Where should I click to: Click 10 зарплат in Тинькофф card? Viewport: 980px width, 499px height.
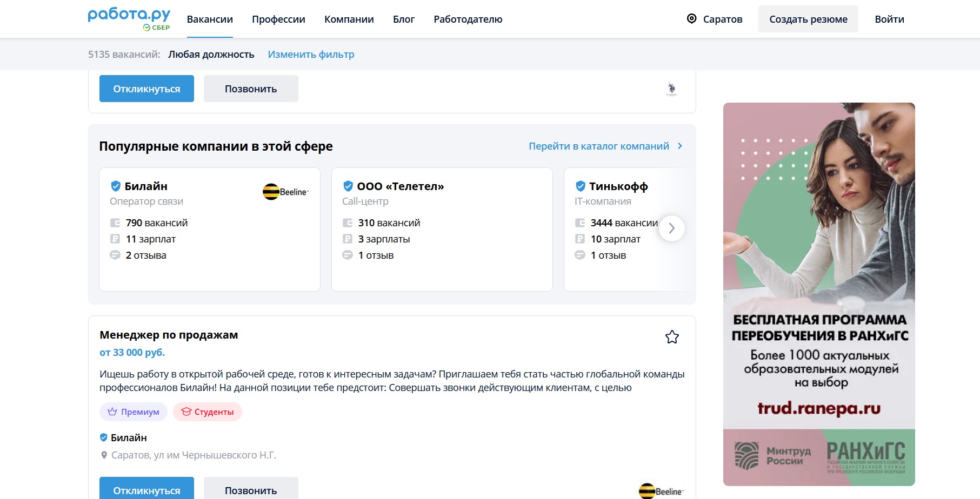tap(616, 239)
